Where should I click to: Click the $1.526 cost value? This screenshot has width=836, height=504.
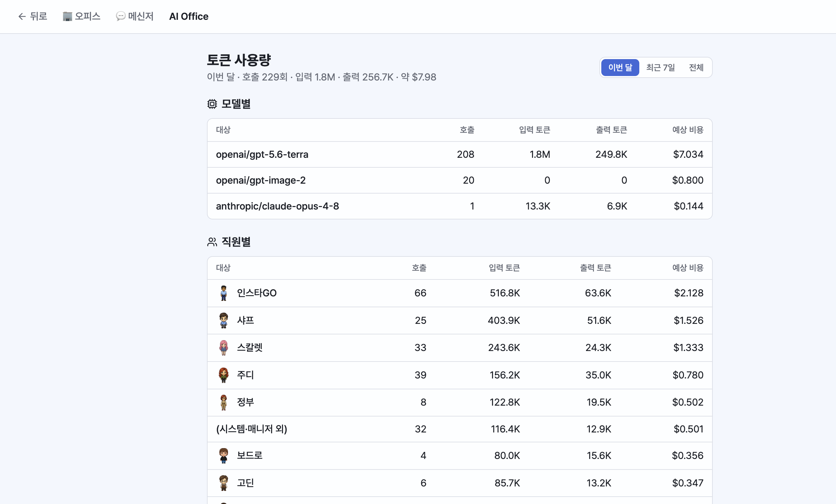pyautogui.click(x=689, y=320)
